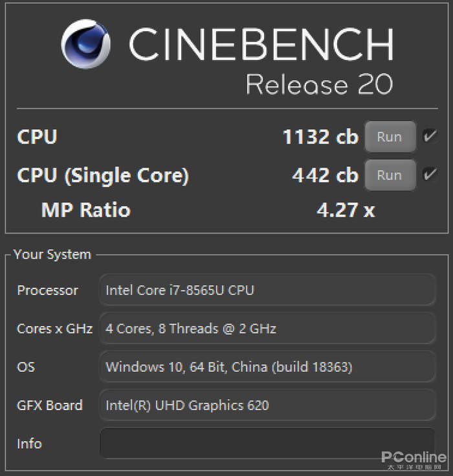Toggle the CPU (Single Core) test checkbox
This screenshot has height=476, width=453.
coord(429,175)
